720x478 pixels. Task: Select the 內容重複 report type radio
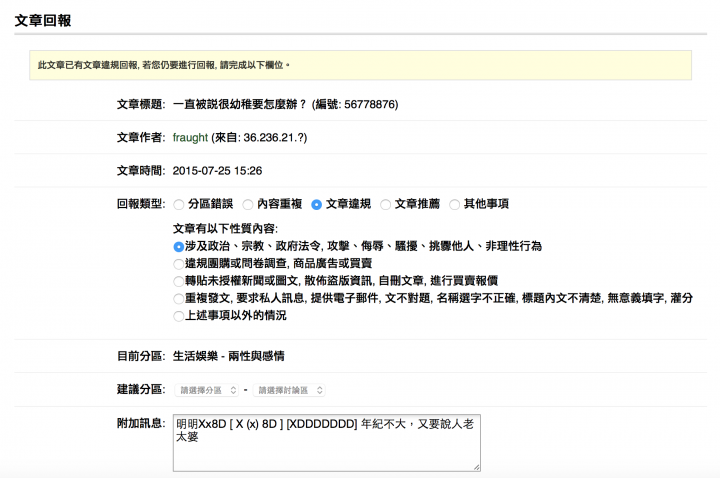248,204
